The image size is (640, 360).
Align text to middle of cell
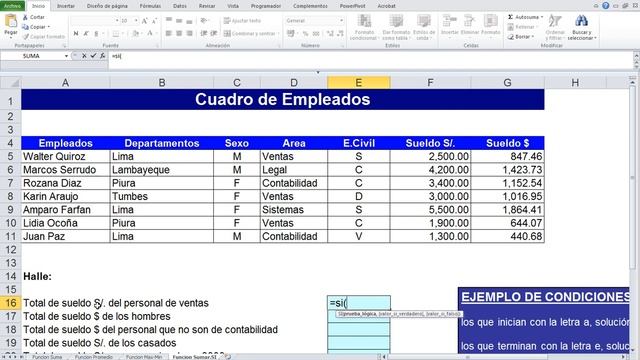point(179,20)
